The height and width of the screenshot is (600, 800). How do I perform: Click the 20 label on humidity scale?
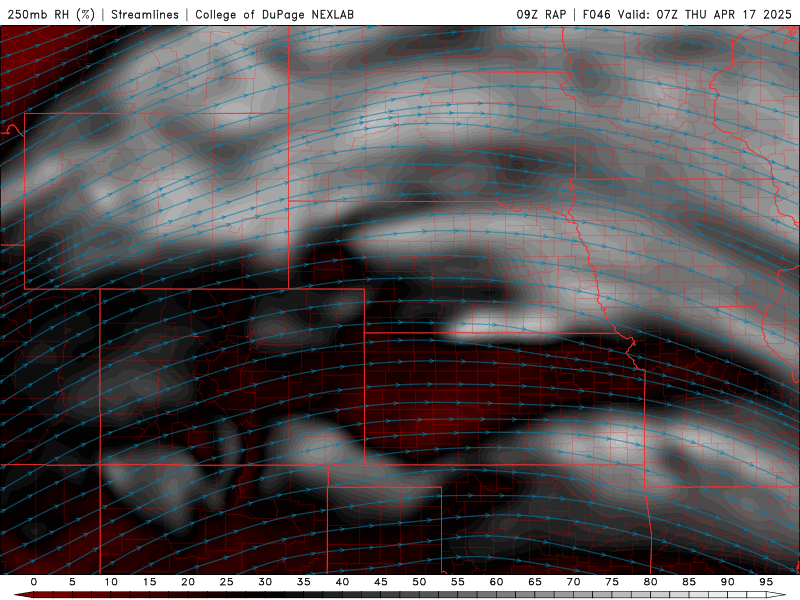188,582
